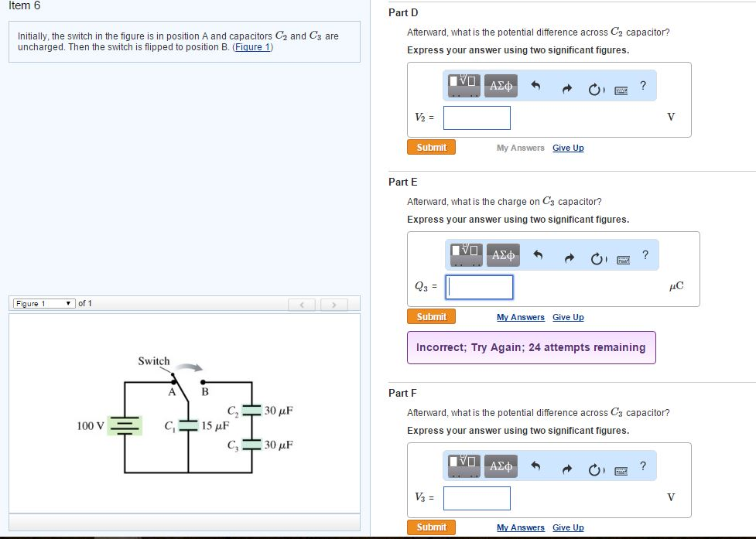Submit the Part D answer

pos(431,146)
